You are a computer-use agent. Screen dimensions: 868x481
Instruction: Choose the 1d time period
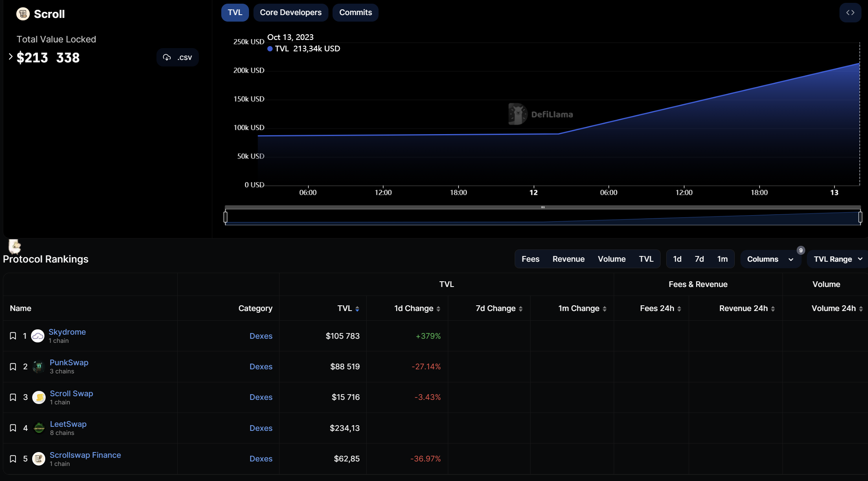pyautogui.click(x=677, y=259)
